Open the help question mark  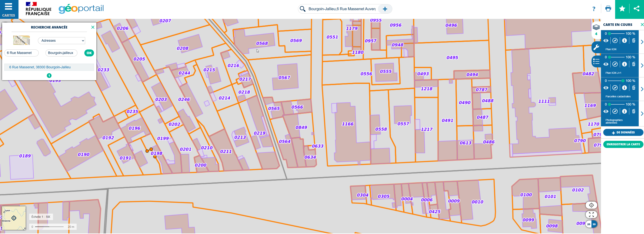[x=594, y=9]
